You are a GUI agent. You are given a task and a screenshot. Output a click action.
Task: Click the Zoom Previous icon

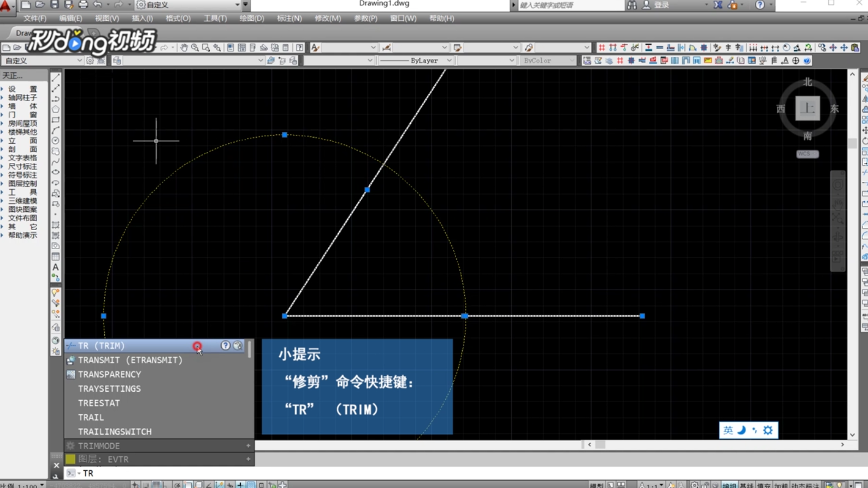[x=217, y=48]
